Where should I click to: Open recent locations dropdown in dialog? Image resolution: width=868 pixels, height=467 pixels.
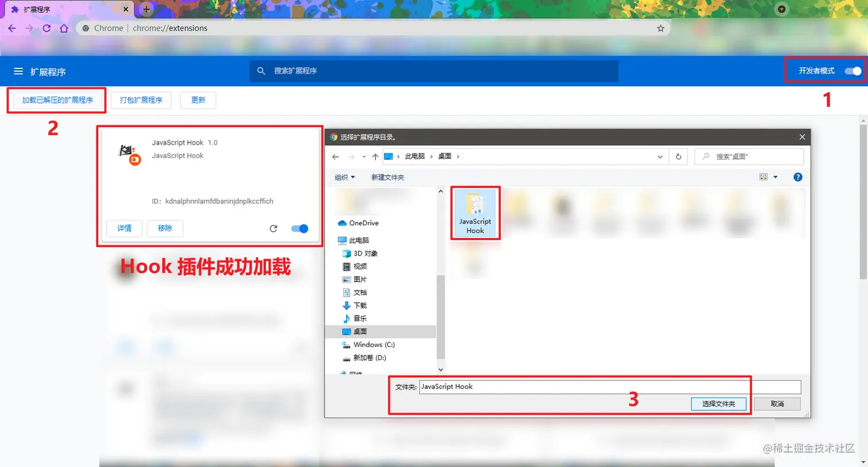364,156
